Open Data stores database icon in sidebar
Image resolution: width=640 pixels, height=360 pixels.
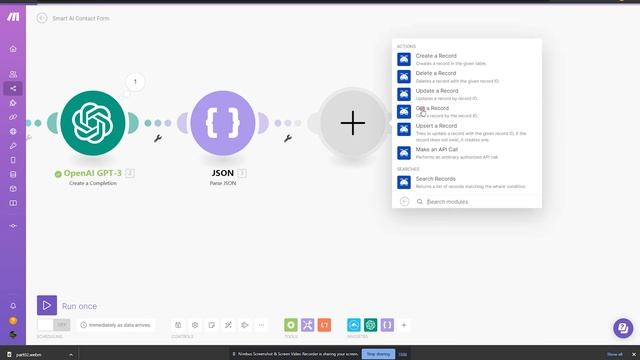tap(13, 174)
